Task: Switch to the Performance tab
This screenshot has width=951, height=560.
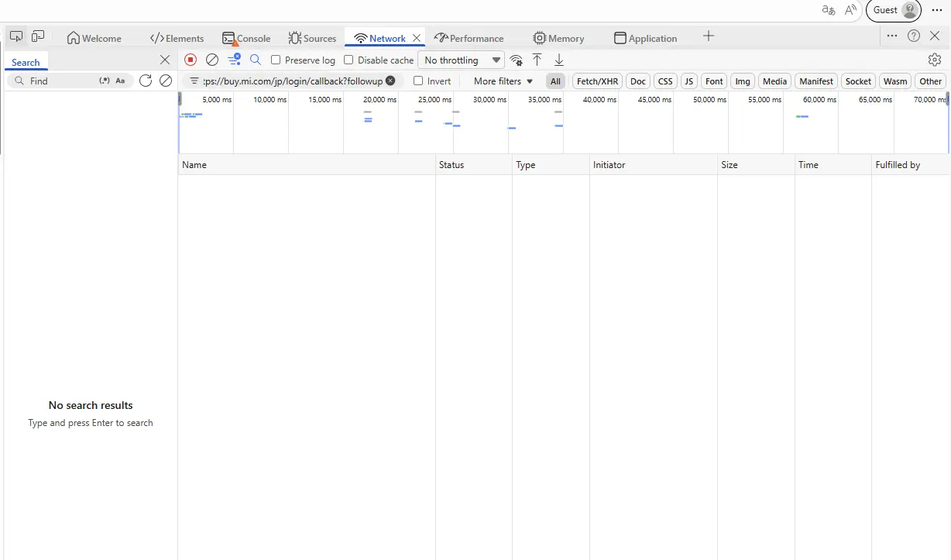Action: pyautogui.click(x=469, y=38)
